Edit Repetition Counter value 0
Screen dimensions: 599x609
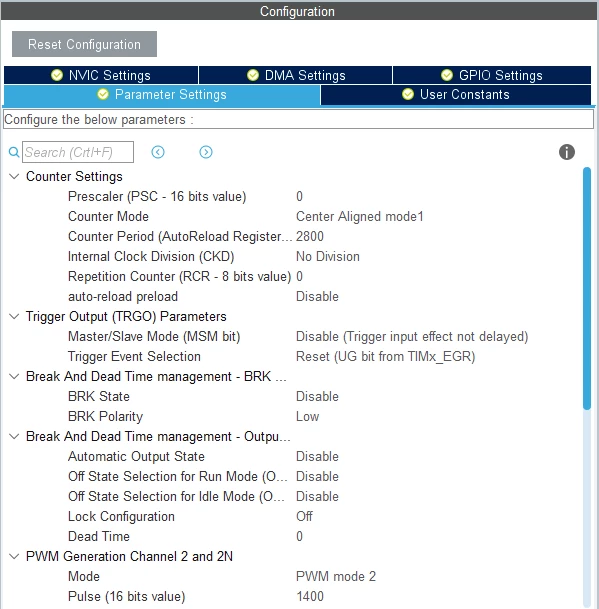pyautogui.click(x=300, y=277)
